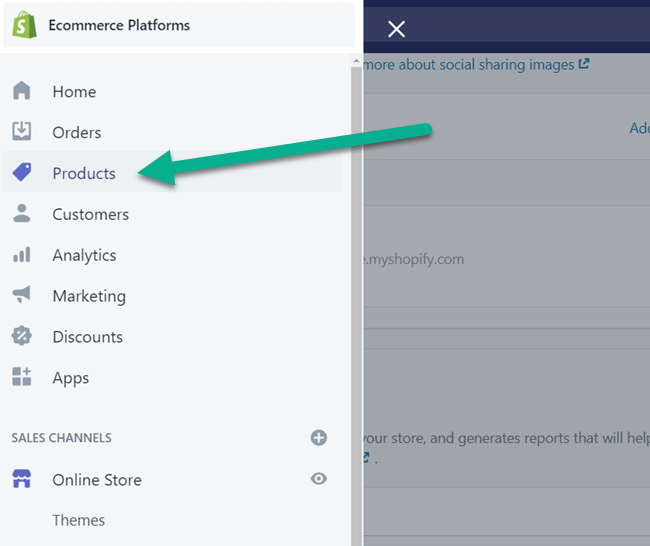The width and height of the screenshot is (650, 546).
Task: Click the Online Store storefront icon
Action: [x=22, y=480]
